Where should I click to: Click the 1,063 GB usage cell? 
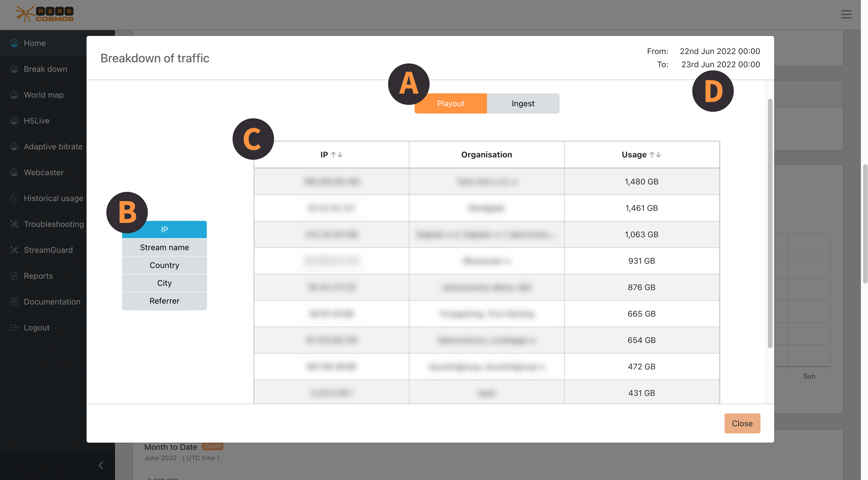(x=641, y=235)
